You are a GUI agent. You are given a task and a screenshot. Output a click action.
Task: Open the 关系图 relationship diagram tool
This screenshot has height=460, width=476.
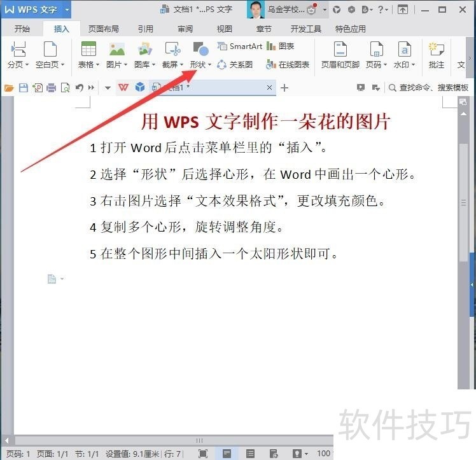click(235, 65)
